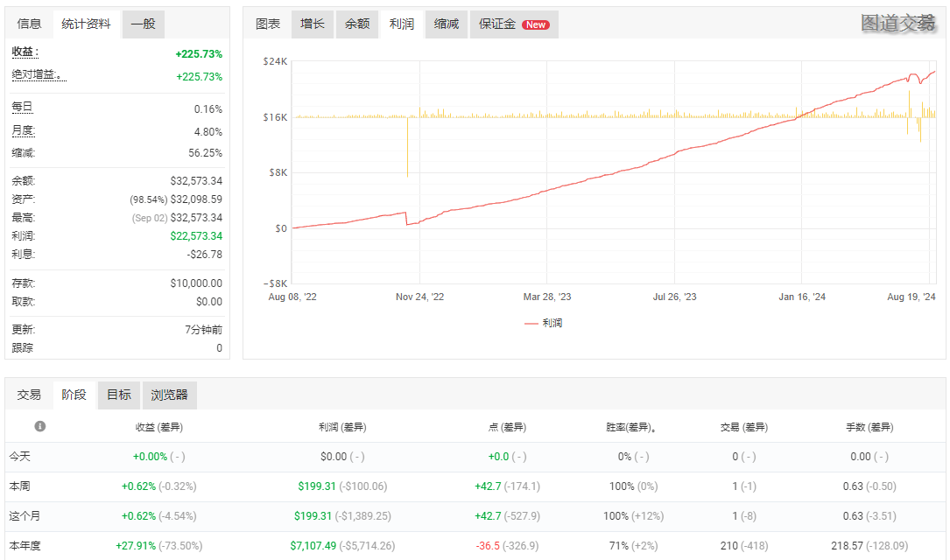This screenshot has height=560, width=950.
Task: Switch chart to 图表 view
Action: 268,24
